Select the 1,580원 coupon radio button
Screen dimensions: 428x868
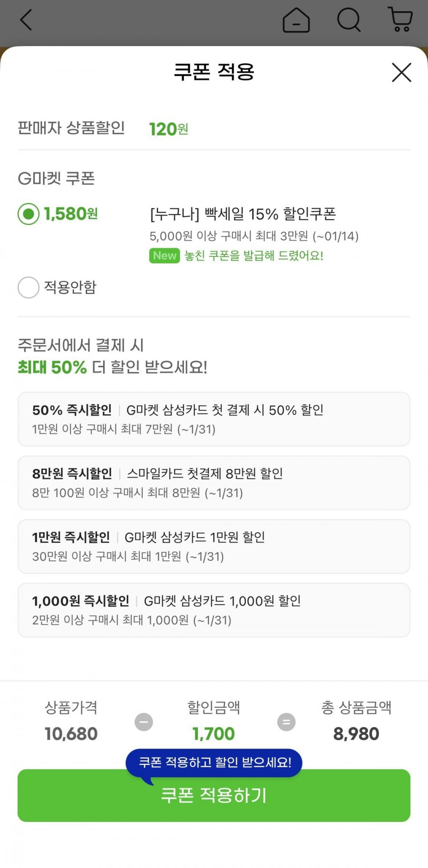29,214
